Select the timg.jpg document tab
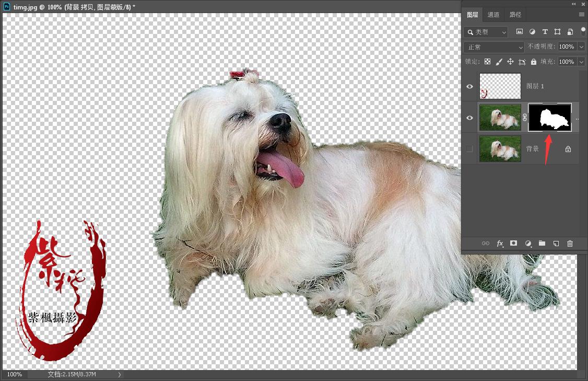This screenshot has width=588, height=381. [74, 7]
